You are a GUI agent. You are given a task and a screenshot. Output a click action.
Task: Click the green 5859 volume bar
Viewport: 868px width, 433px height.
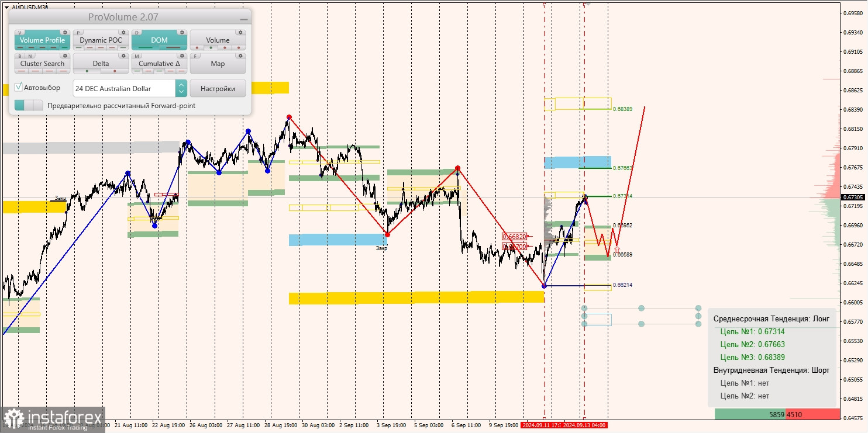point(750,414)
